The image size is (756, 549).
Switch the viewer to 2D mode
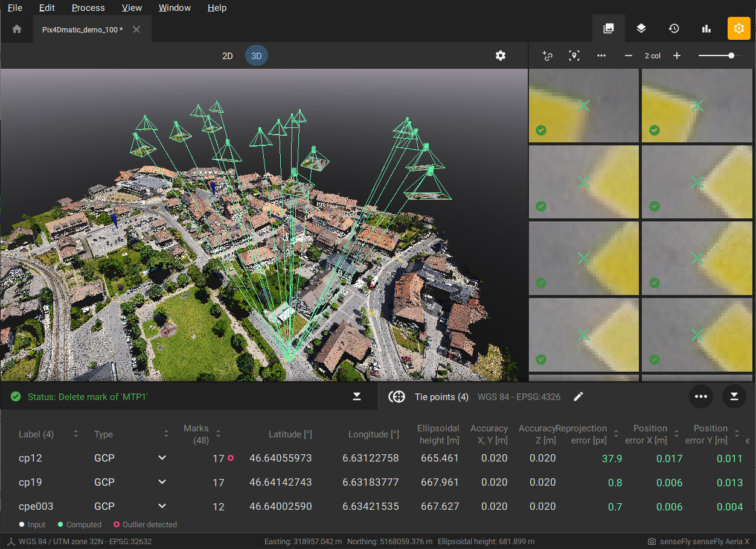click(x=227, y=56)
